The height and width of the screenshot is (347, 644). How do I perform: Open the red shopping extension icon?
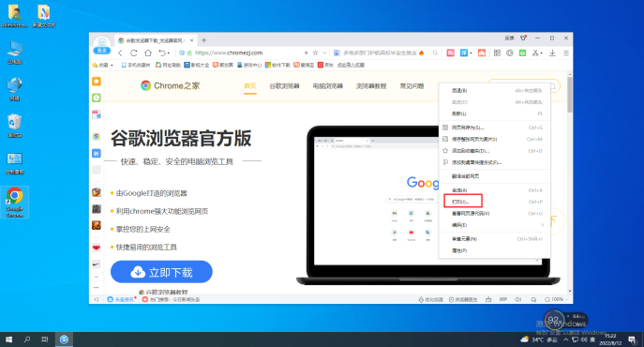[x=451, y=53]
